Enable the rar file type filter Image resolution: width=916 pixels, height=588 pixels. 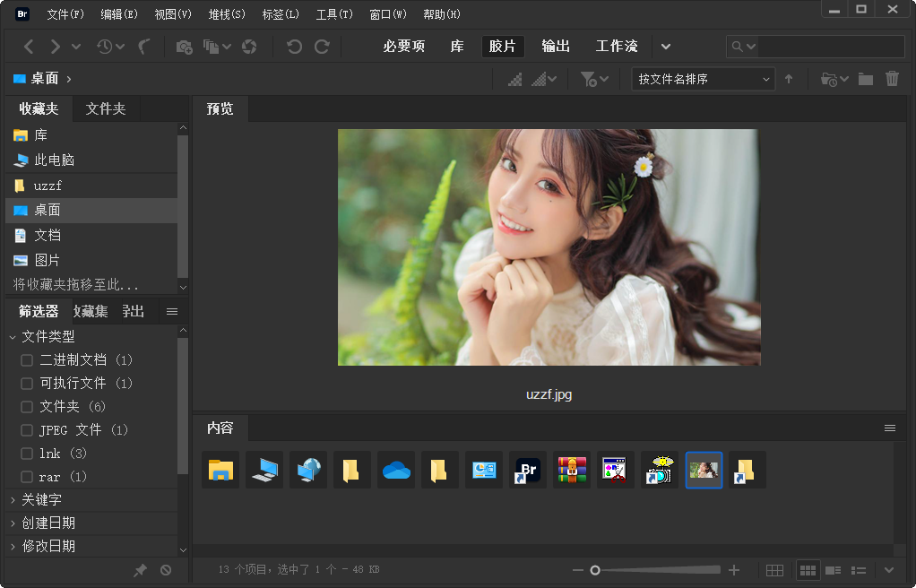click(26, 477)
